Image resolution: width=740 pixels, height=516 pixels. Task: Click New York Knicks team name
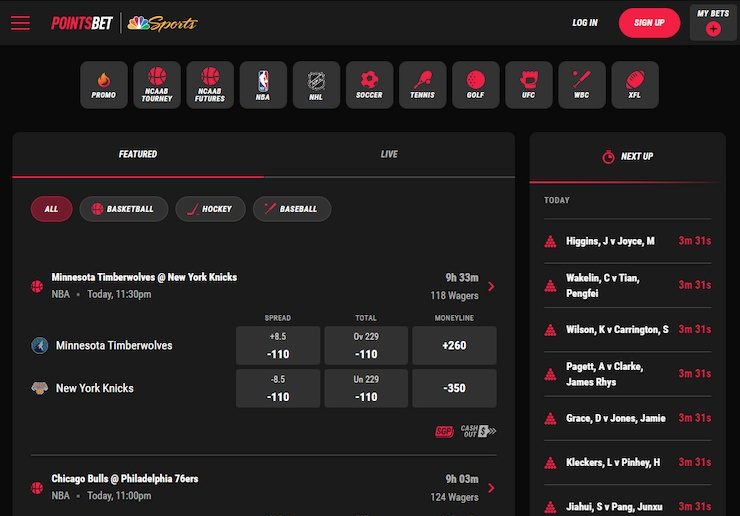(95, 388)
